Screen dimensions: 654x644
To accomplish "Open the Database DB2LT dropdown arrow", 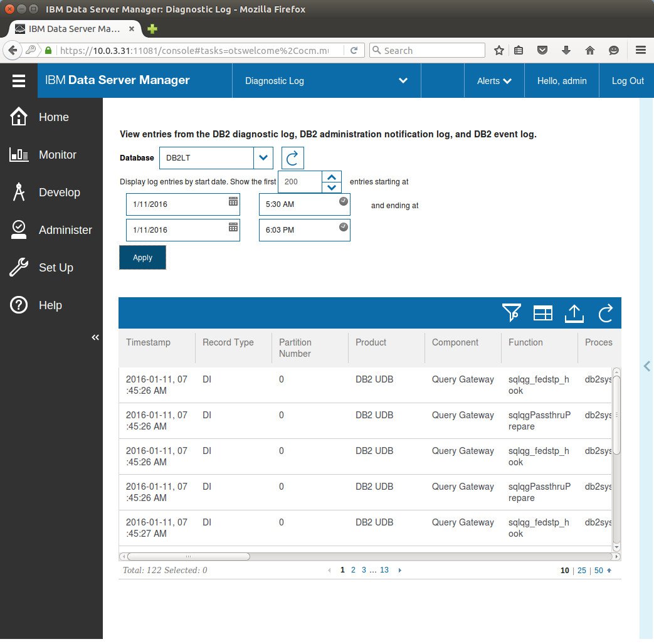I will click(263, 157).
